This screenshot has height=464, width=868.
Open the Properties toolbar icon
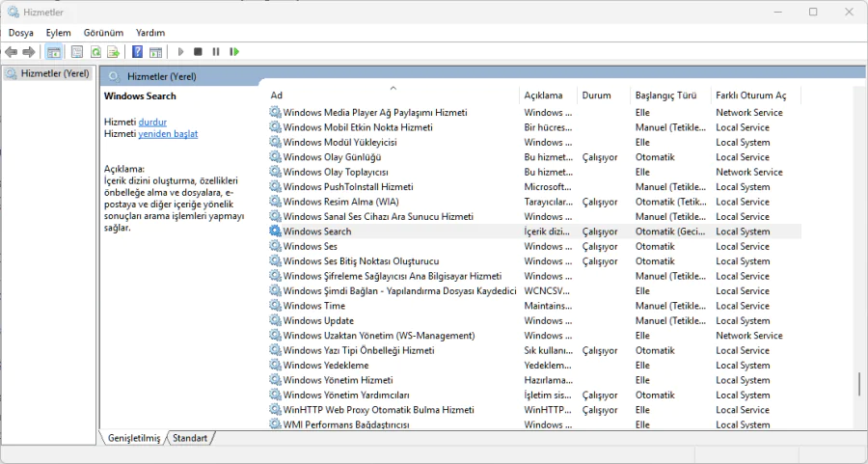(77, 52)
